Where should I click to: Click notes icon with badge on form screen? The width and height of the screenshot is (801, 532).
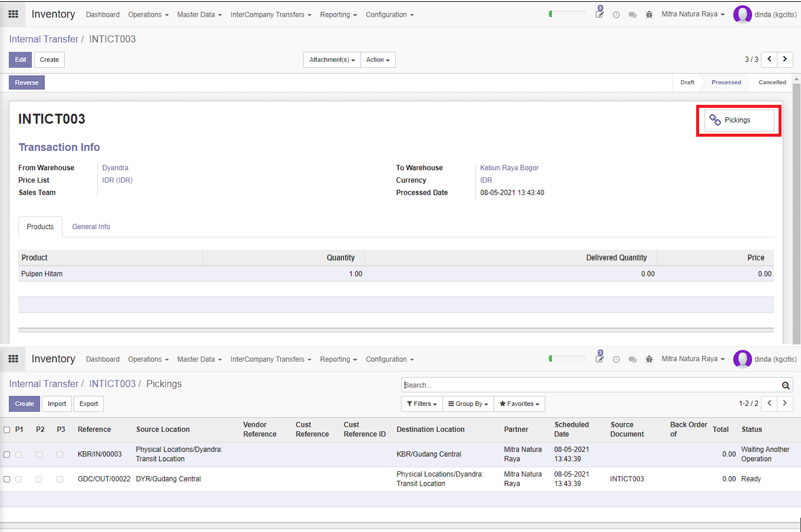coord(600,13)
